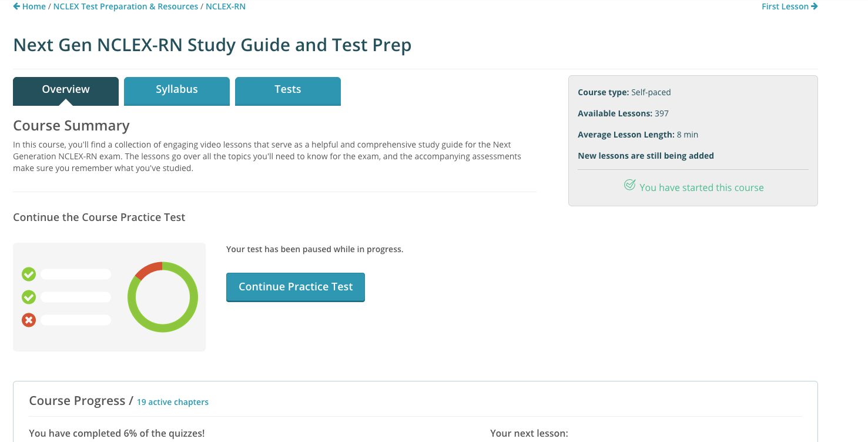The width and height of the screenshot is (868, 442).
Task: Click the Next Gen NCLEX-RN course title heading
Action: (212, 45)
